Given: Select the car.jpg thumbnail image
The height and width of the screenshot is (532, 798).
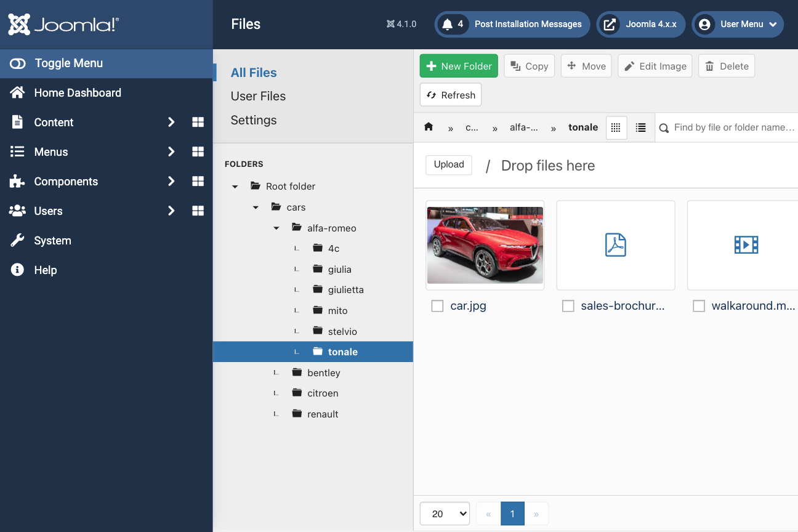Looking at the screenshot, I should pos(485,245).
